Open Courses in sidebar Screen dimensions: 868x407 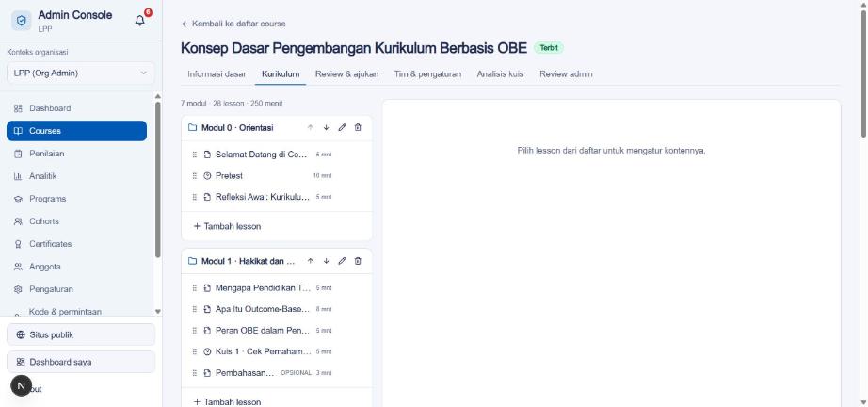[x=76, y=131]
